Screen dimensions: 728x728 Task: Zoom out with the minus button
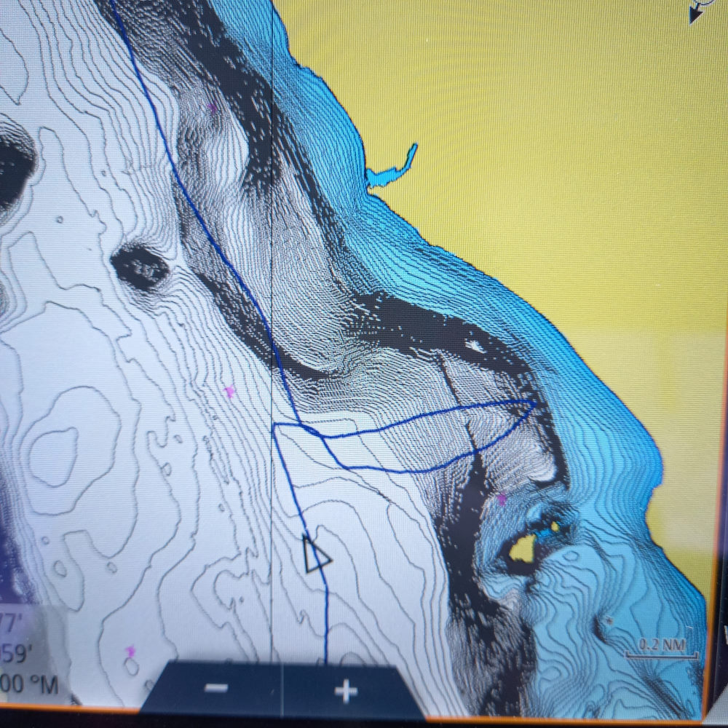pyautogui.click(x=216, y=688)
